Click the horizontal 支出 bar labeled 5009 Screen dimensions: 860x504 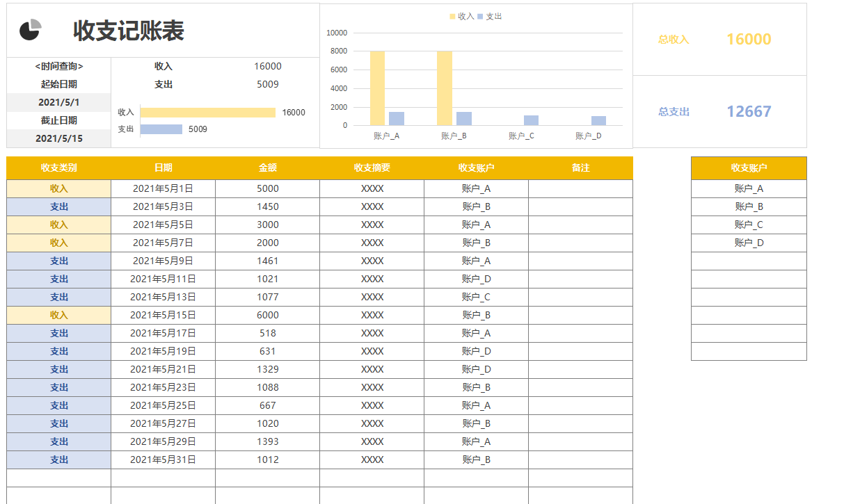point(161,129)
